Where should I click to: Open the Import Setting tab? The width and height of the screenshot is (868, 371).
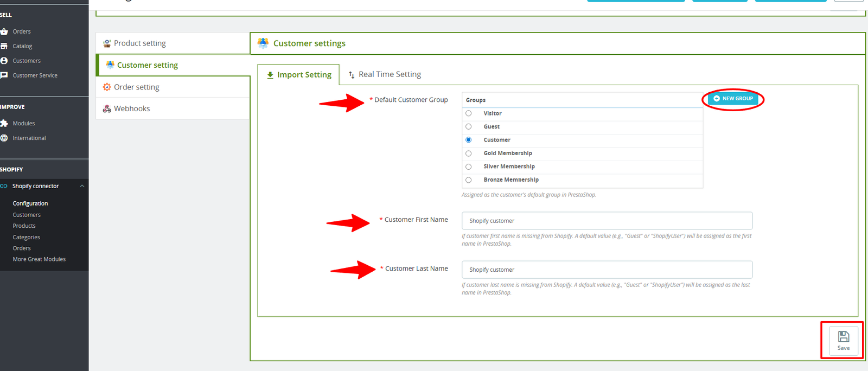point(298,75)
